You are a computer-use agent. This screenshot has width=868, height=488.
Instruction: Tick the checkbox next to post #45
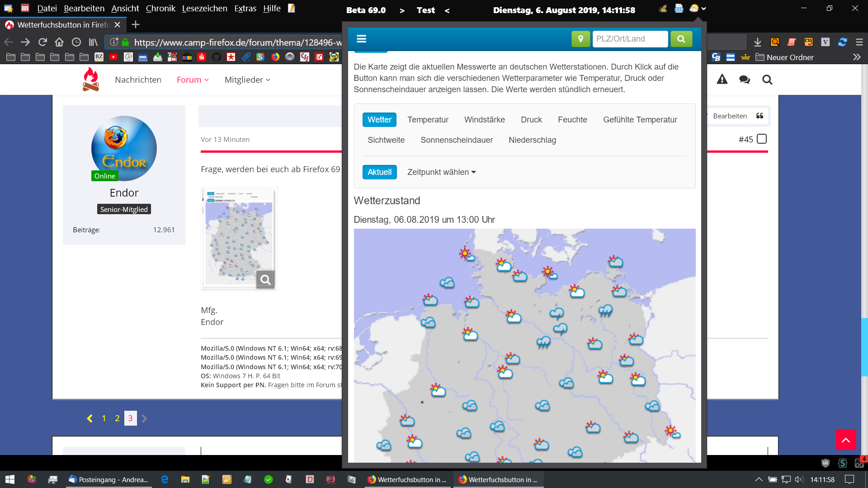pos(762,139)
